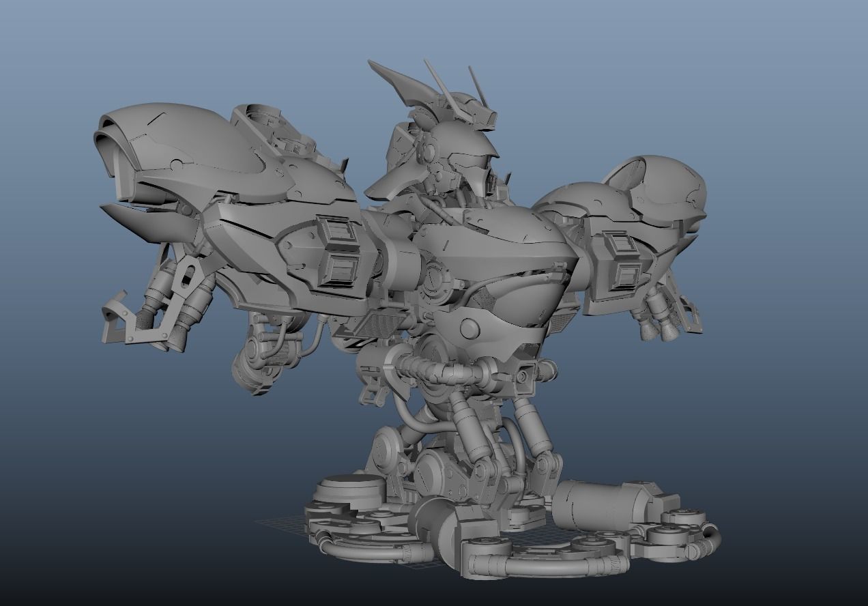868x606 pixels.
Task: Pick the round button on the chest armor
Action: (470, 329)
